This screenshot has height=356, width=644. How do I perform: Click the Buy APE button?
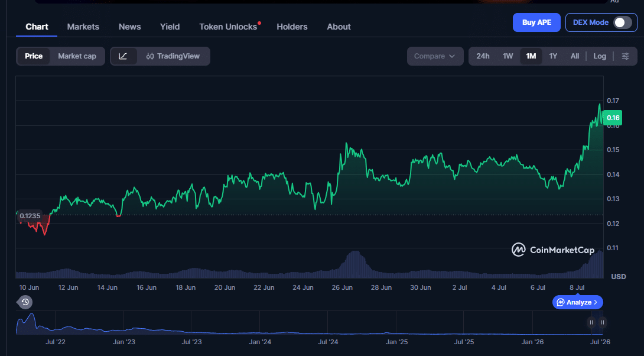coord(536,22)
